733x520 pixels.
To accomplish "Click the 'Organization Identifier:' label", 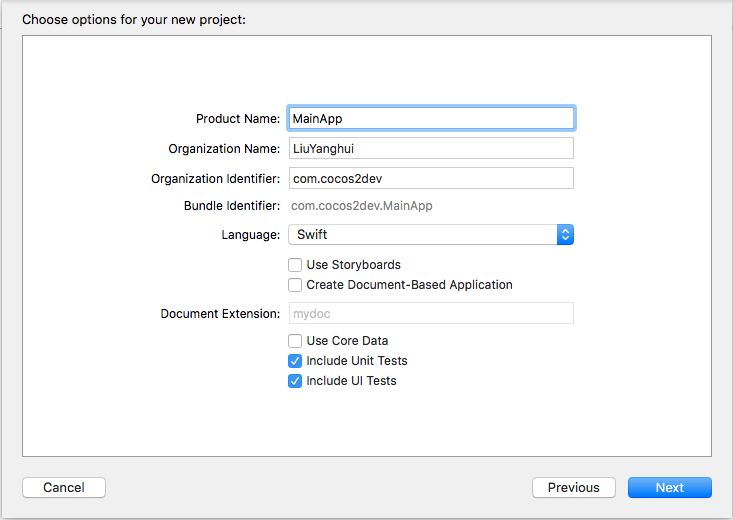I will pyautogui.click(x=216, y=179).
